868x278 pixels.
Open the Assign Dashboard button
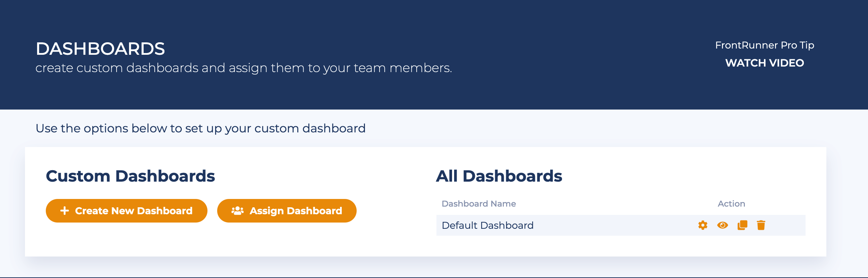tap(287, 211)
